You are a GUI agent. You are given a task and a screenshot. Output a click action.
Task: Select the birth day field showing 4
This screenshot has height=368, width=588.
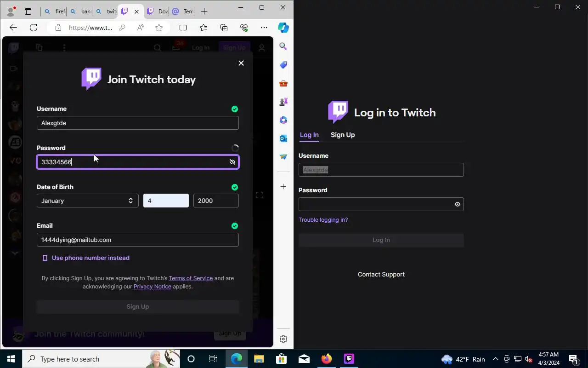166,201
